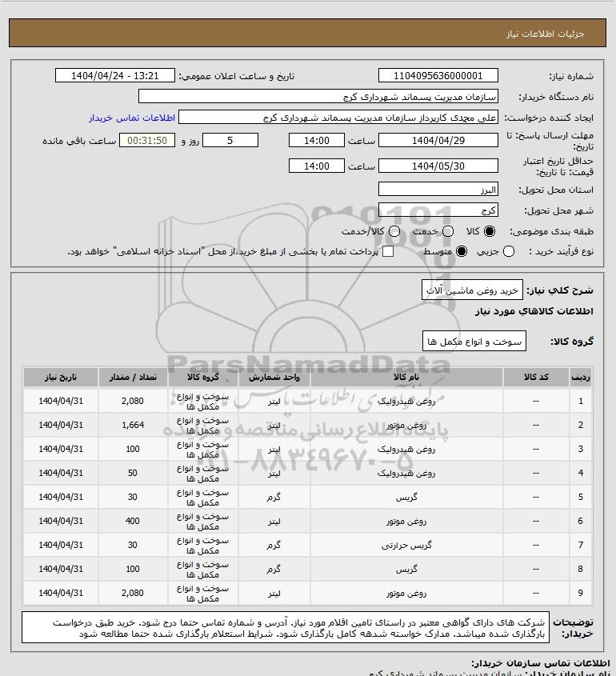616x676 pixels.
Task: Click the گروه کالا column header
Action: tap(203, 378)
